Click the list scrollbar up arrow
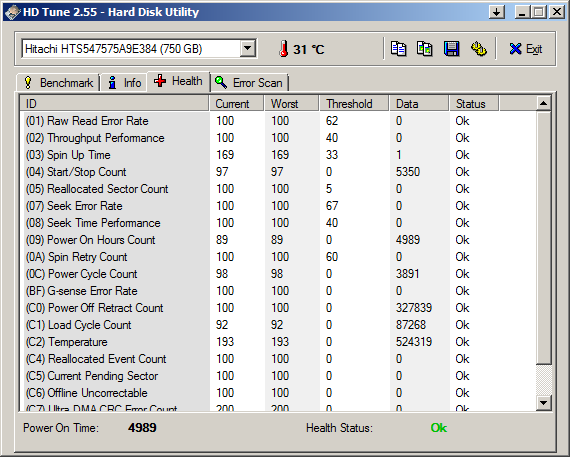The height and width of the screenshot is (457, 570). pos(543,104)
